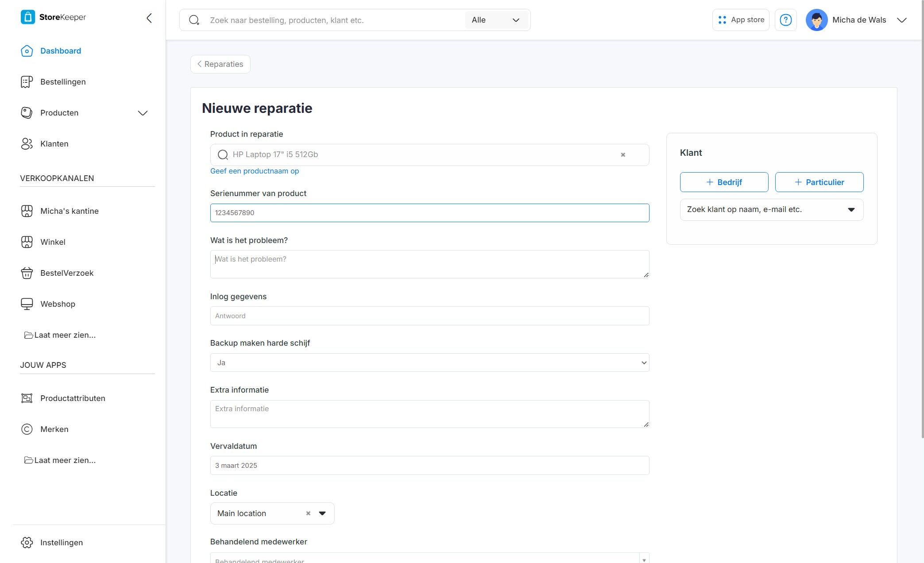
Task: Add a Bedrijf customer
Action: 724,182
